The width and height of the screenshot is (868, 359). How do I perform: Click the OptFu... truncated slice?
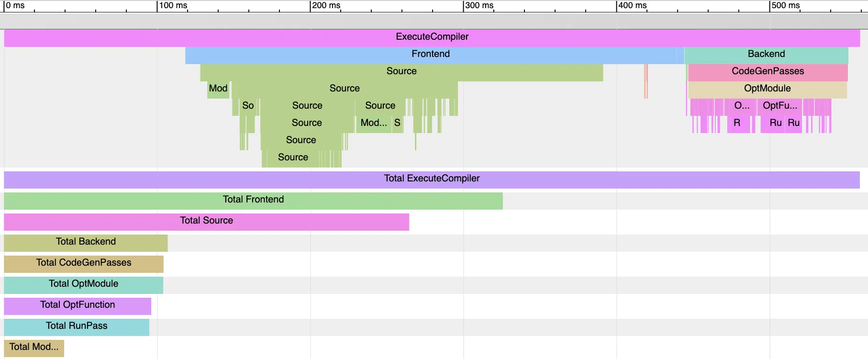(779, 106)
